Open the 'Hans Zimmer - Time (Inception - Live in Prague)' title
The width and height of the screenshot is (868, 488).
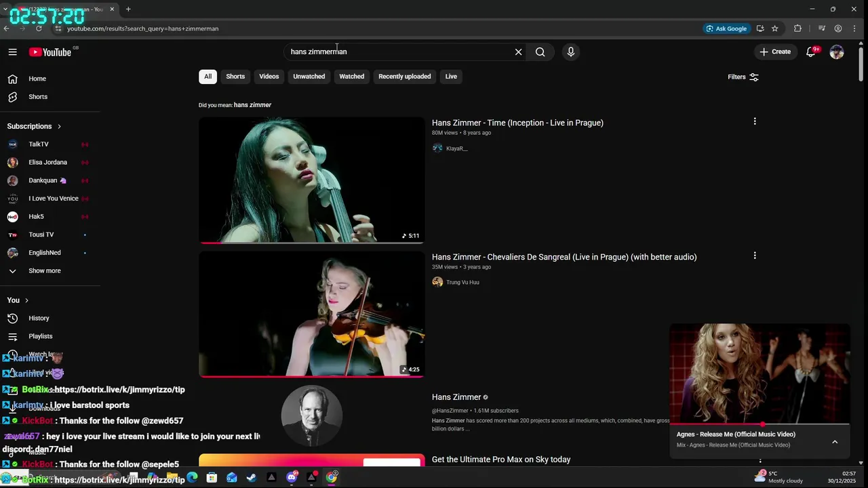(517, 123)
